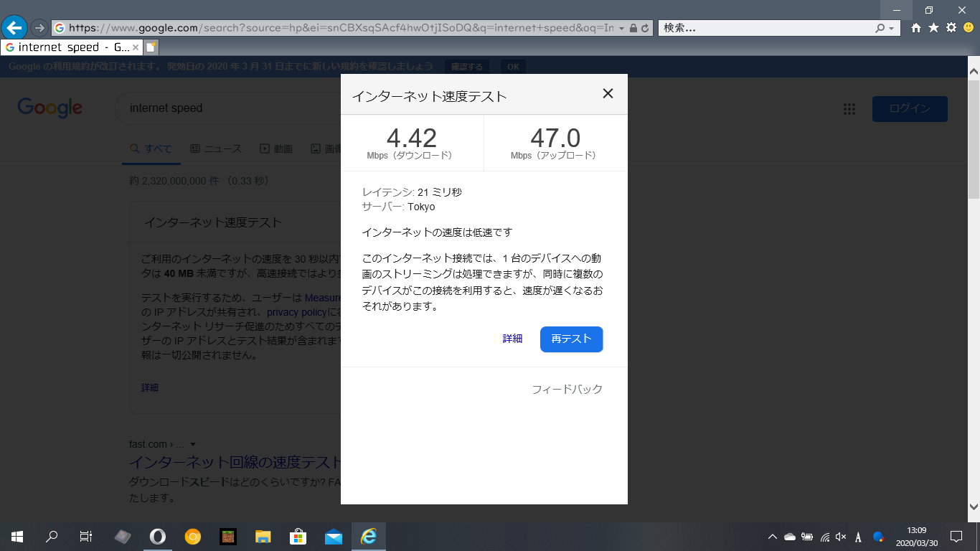Click the 検索... browser search box
The image size is (980, 551).
pyautogui.click(x=766, y=28)
